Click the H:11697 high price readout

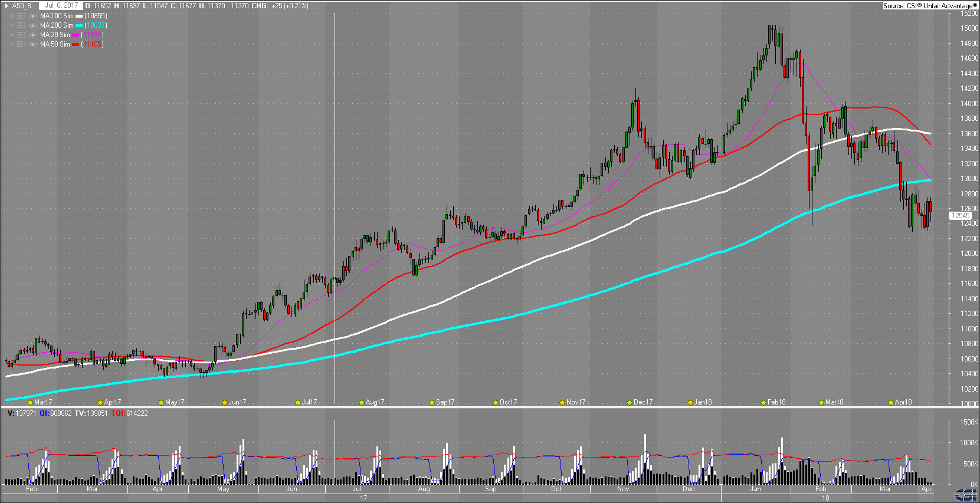pyautogui.click(x=127, y=6)
